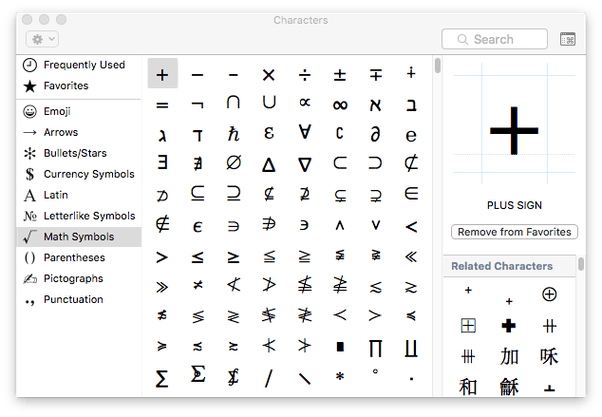
Task: Select the alef ℵ symbol
Action: tap(375, 104)
